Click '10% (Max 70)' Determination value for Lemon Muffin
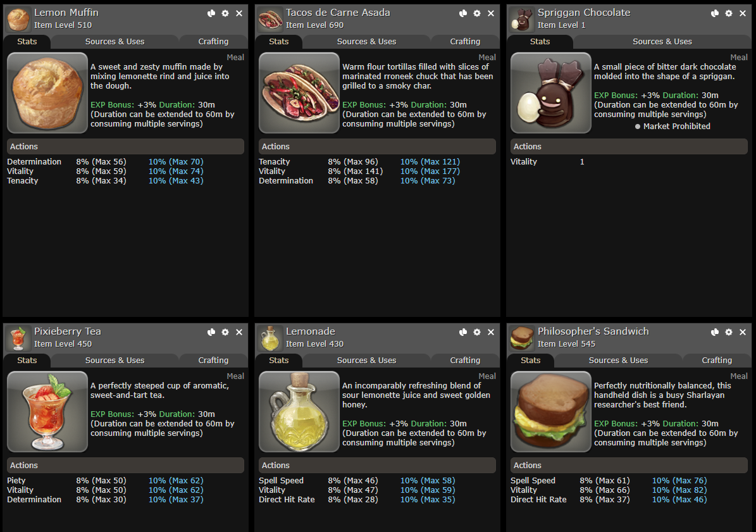Viewport: 756px width, 532px height. coord(176,162)
